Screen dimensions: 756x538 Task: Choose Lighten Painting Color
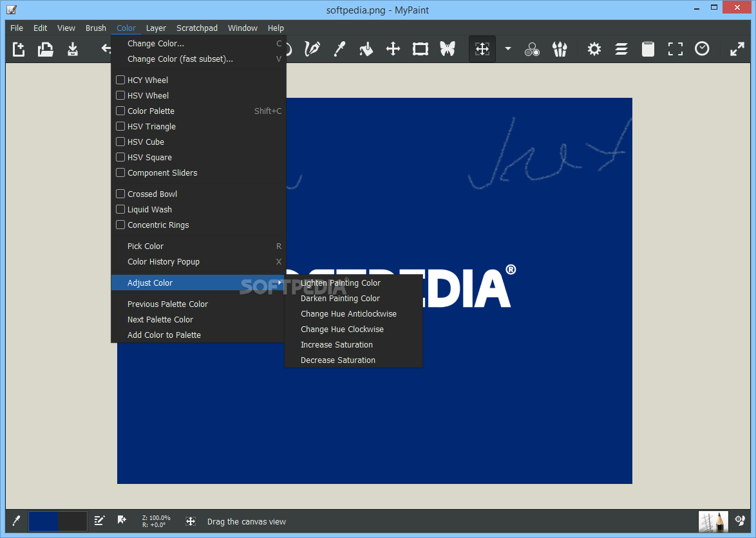pyautogui.click(x=354, y=283)
